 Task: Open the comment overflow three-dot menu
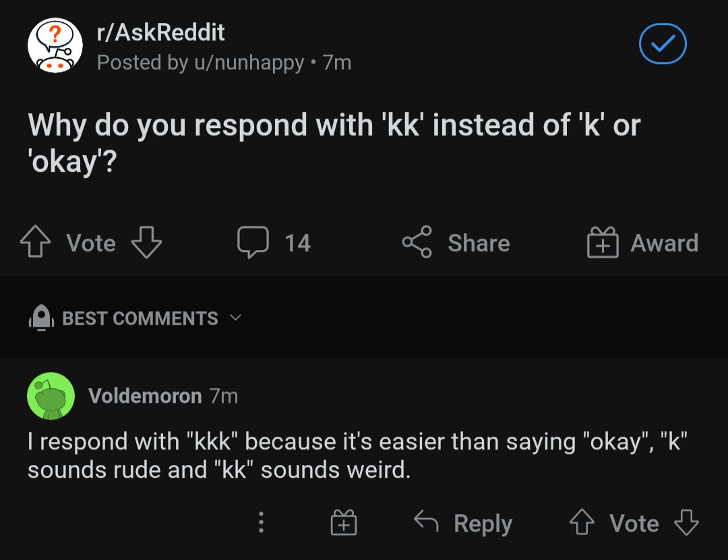tap(261, 523)
